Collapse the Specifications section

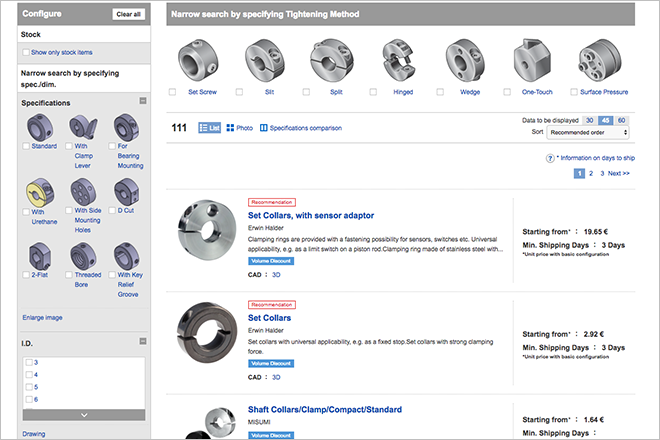click(143, 102)
